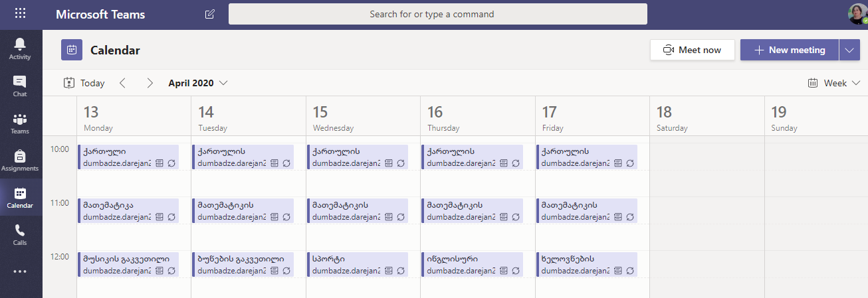This screenshot has width=868, height=298.
Task: Select the Sunday 19 column header
Action: [816, 117]
